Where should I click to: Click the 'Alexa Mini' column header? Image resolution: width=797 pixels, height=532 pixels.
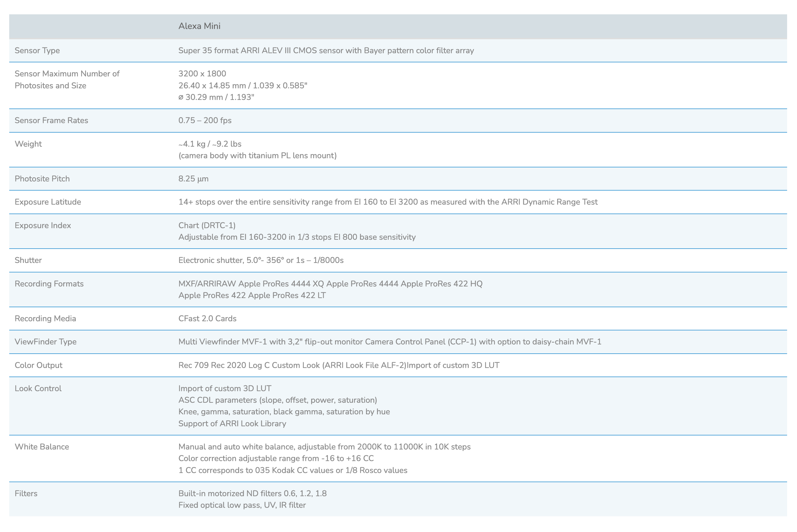tap(199, 26)
